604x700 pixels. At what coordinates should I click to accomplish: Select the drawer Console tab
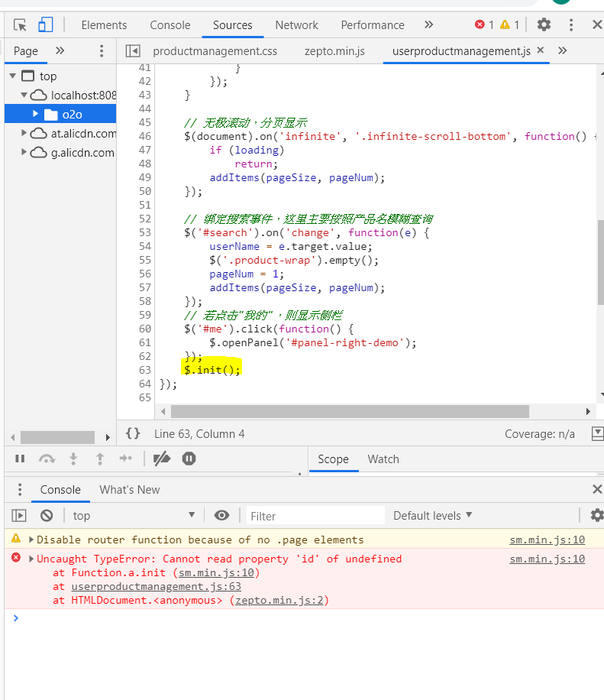[x=60, y=490]
